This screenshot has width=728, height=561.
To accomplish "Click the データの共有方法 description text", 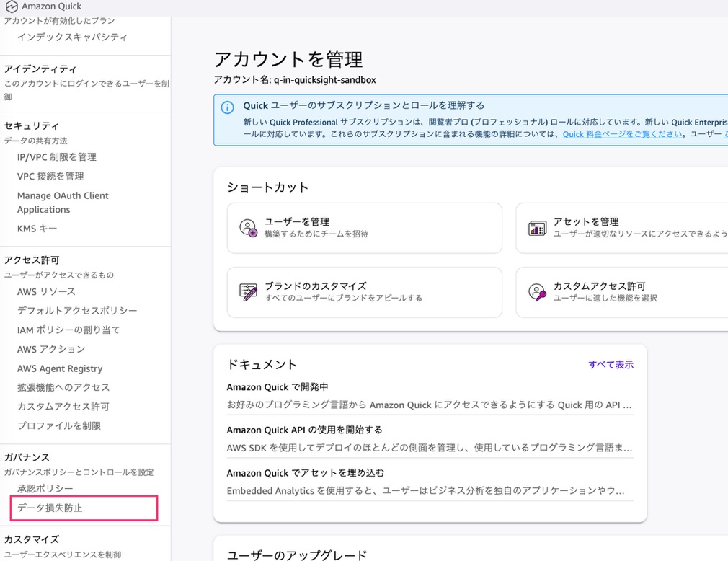I will [x=36, y=141].
